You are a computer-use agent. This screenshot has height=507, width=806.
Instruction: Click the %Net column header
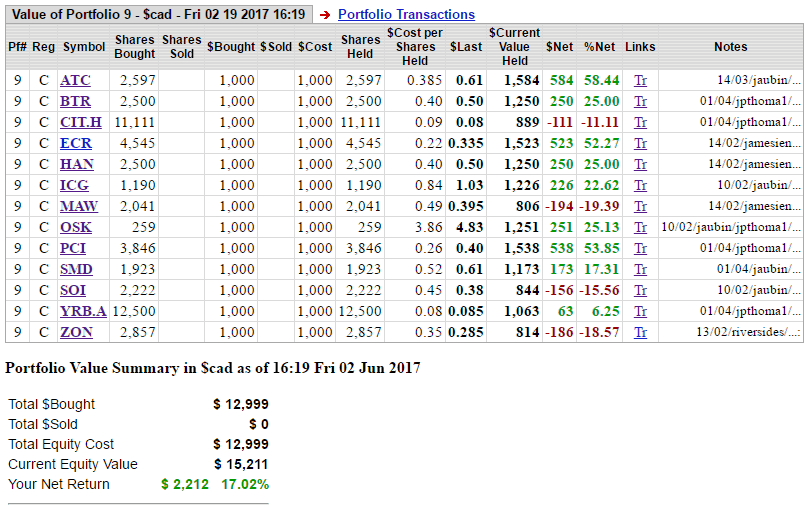coord(600,47)
